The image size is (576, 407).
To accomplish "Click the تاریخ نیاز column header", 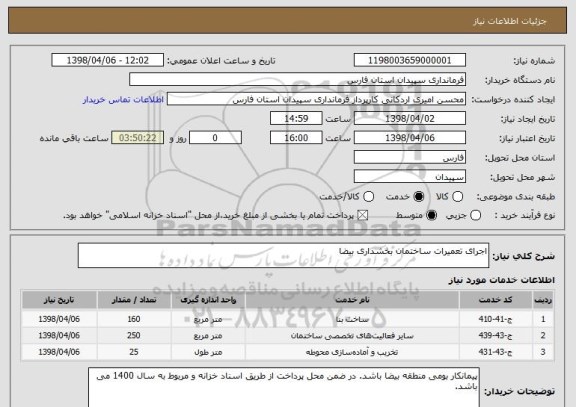I will click(59, 300).
